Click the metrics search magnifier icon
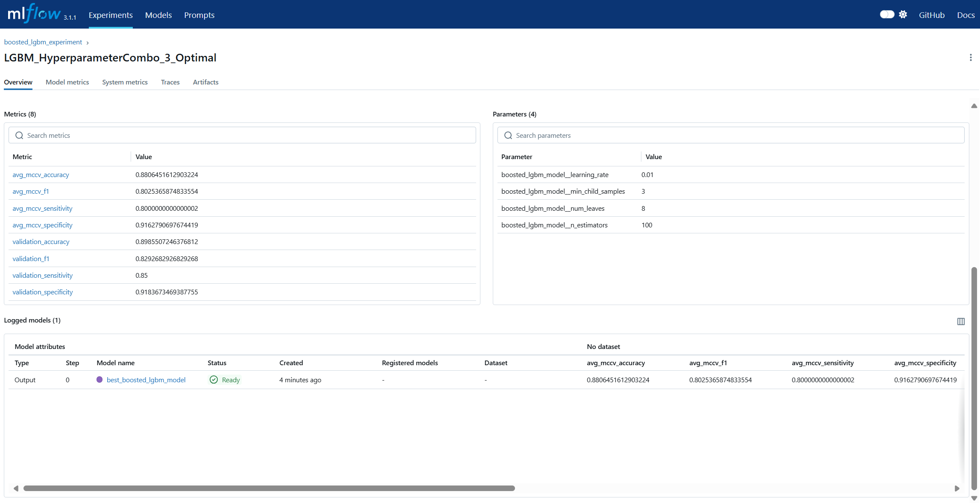Screen dimensions: 980x503 [19, 135]
